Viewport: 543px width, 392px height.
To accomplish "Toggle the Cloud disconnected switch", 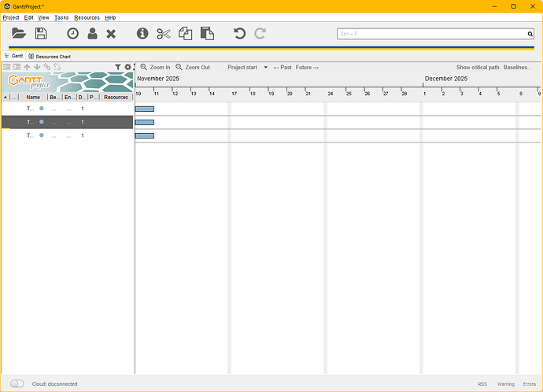I will coord(17,384).
